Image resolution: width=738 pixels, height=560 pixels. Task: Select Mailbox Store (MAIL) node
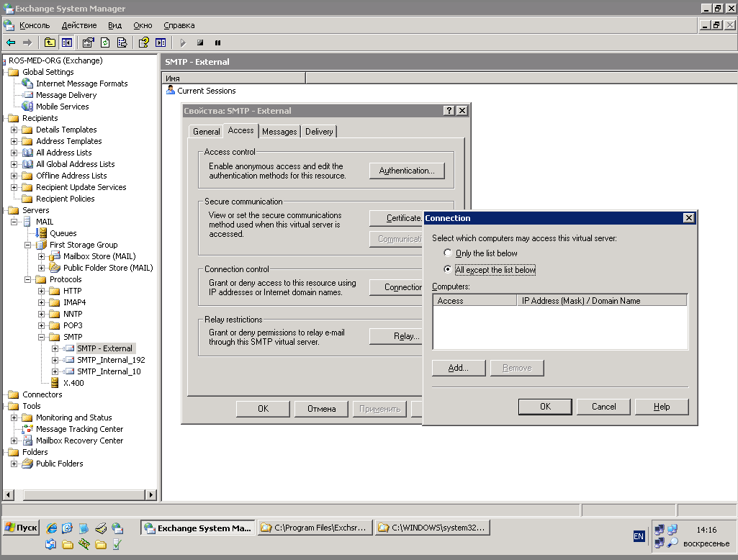tap(99, 256)
